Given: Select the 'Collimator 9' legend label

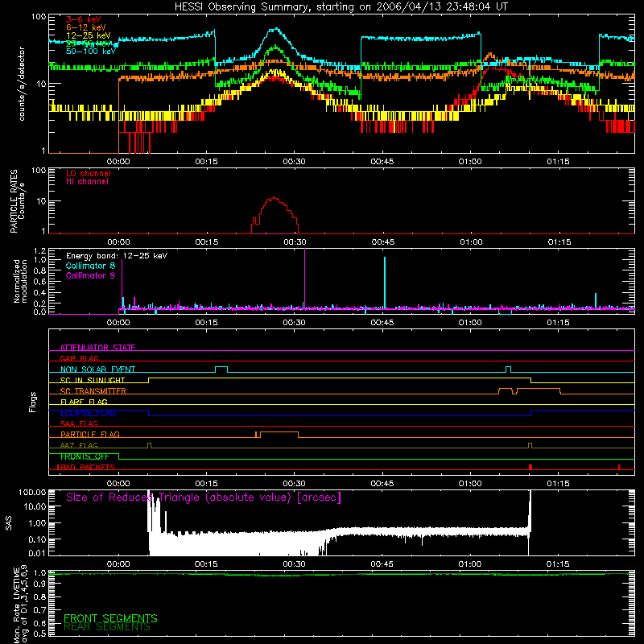Looking at the screenshot, I should coord(90,275).
